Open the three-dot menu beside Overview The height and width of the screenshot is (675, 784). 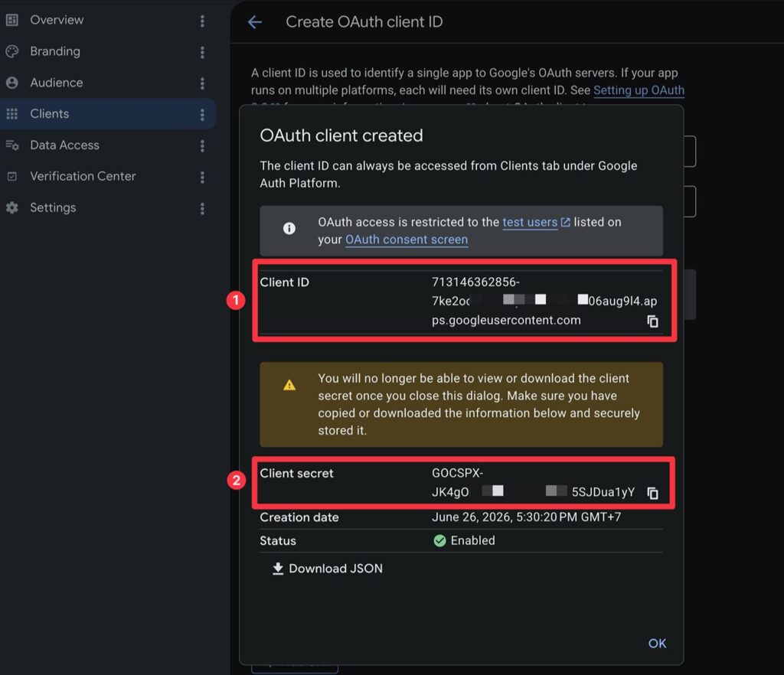click(202, 21)
